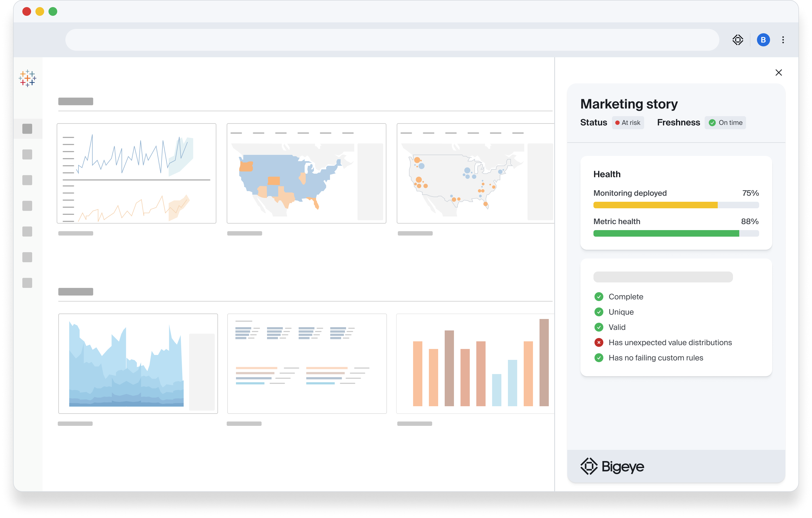The width and height of the screenshot is (812, 518).
Task: Click the first gray icon in the left sidebar
Action: 27,129
